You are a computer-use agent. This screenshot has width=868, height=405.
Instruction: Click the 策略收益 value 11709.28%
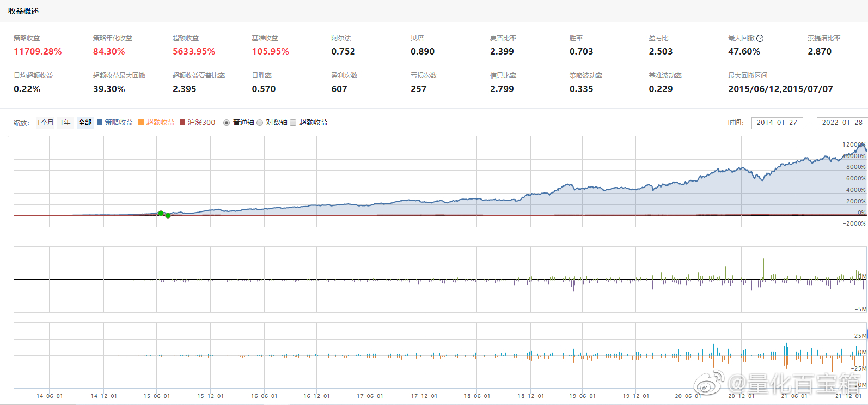point(38,52)
